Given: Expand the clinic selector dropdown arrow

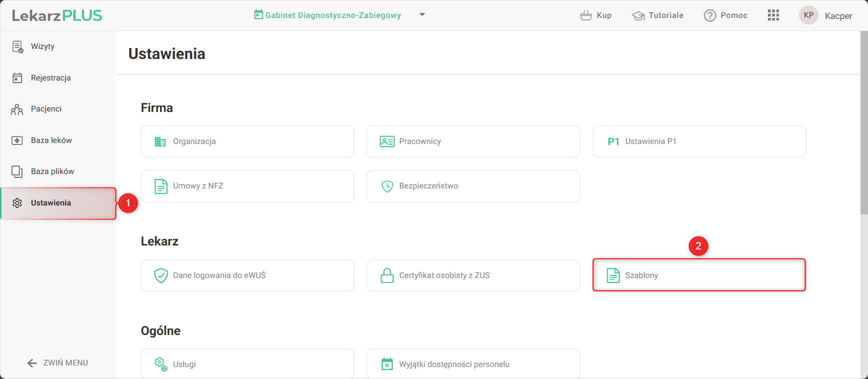Looking at the screenshot, I should [x=422, y=15].
